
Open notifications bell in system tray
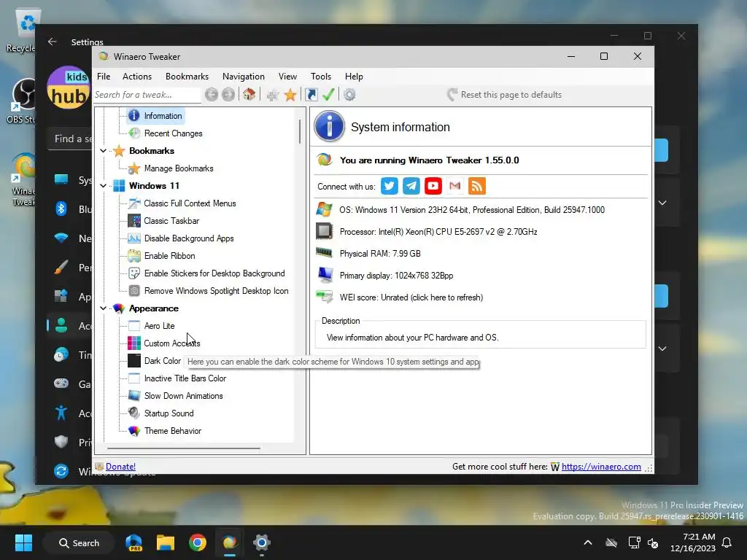pyautogui.click(x=727, y=542)
